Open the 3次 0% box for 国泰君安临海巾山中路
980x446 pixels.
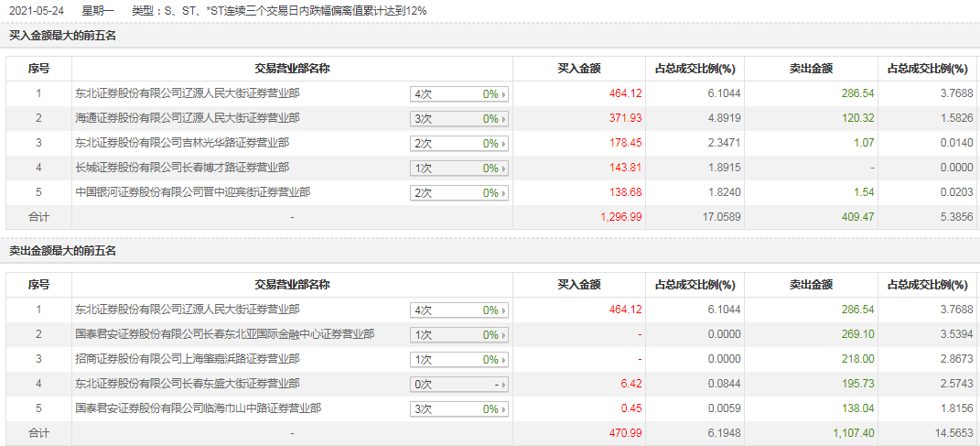[459, 409]
